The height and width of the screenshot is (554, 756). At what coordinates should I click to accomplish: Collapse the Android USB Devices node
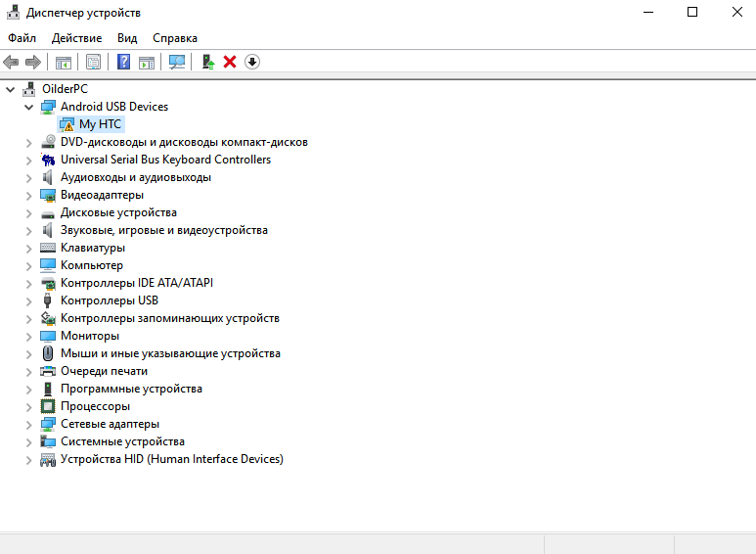click(29, 107)
